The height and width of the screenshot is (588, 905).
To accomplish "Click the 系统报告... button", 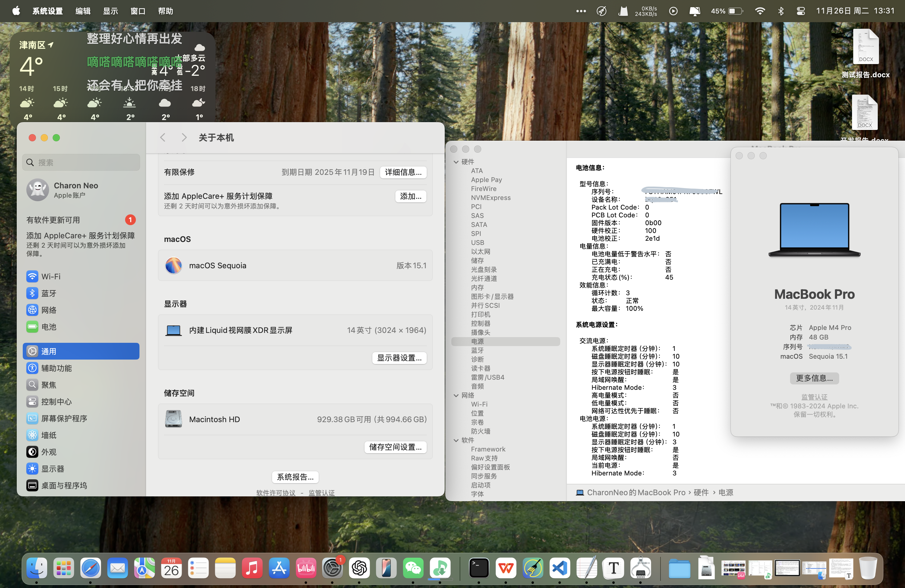I will (295, 477).
